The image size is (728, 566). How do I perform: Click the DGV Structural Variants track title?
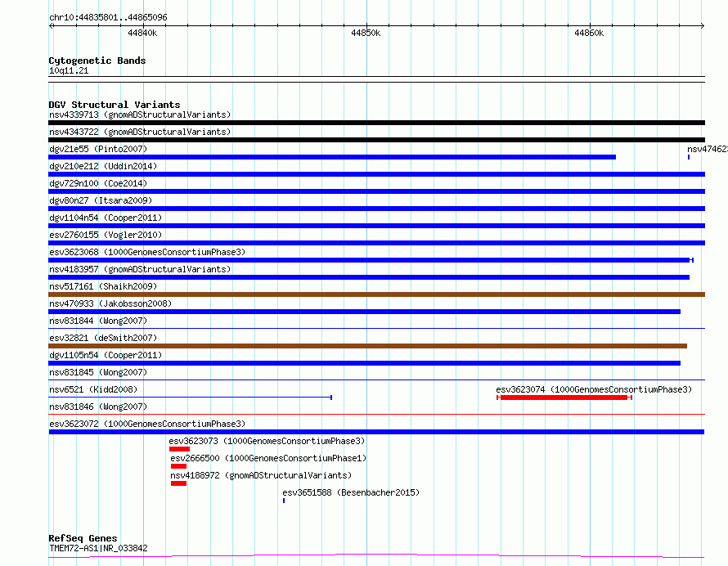115,105
